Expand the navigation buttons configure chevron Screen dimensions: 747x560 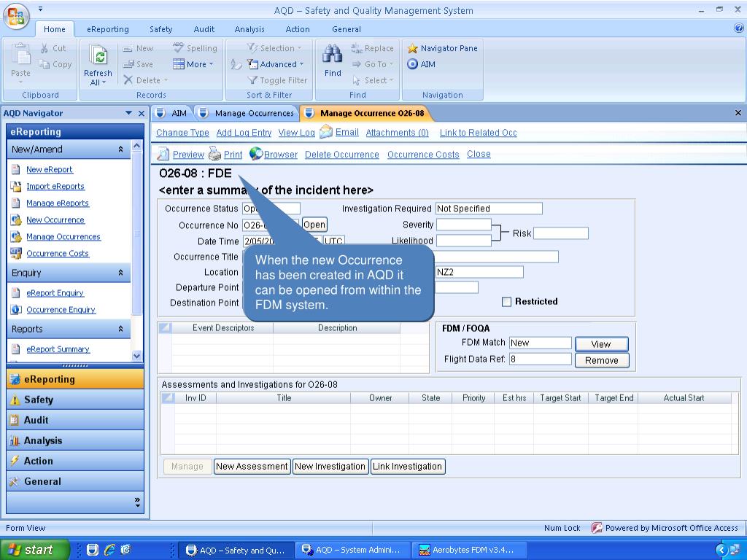[x=137, y=502]
